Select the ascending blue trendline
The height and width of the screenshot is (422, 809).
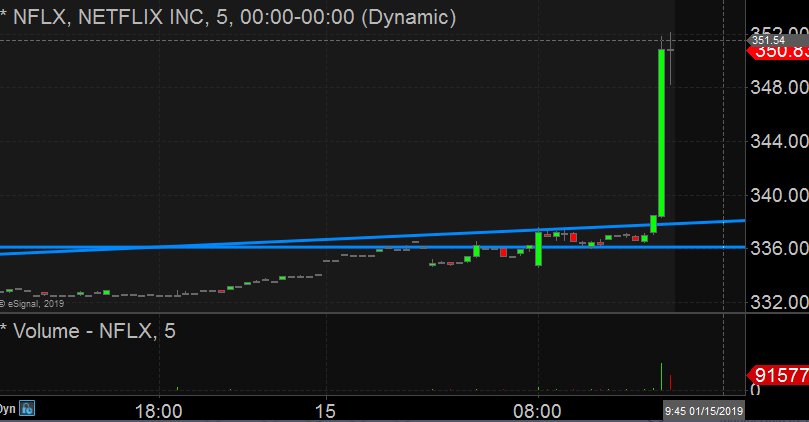tap(373, 237)
